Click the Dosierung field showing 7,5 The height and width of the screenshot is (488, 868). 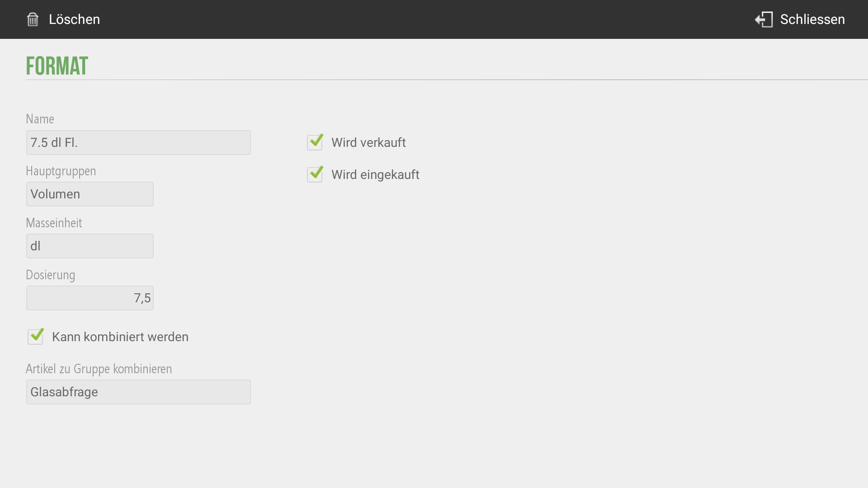(90, 298)
